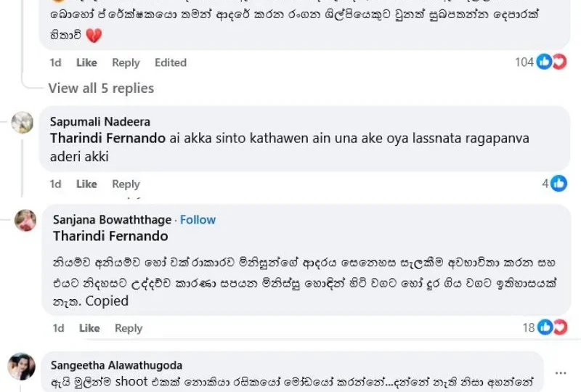Reply to Sapumali Nadeera's comment

[x=126, y=184]
